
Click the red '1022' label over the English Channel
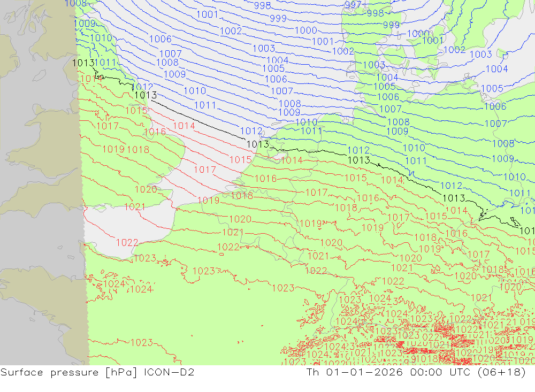127,243
